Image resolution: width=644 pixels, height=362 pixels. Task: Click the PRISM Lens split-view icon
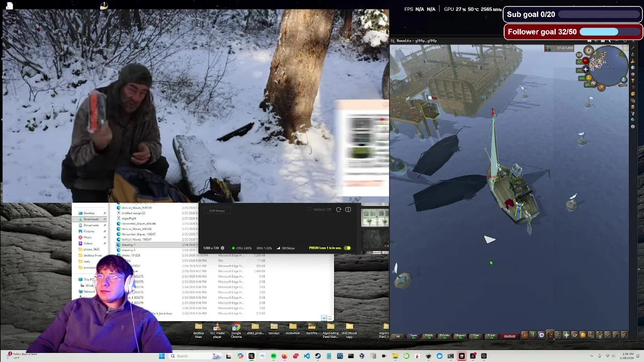click(348, 210)
